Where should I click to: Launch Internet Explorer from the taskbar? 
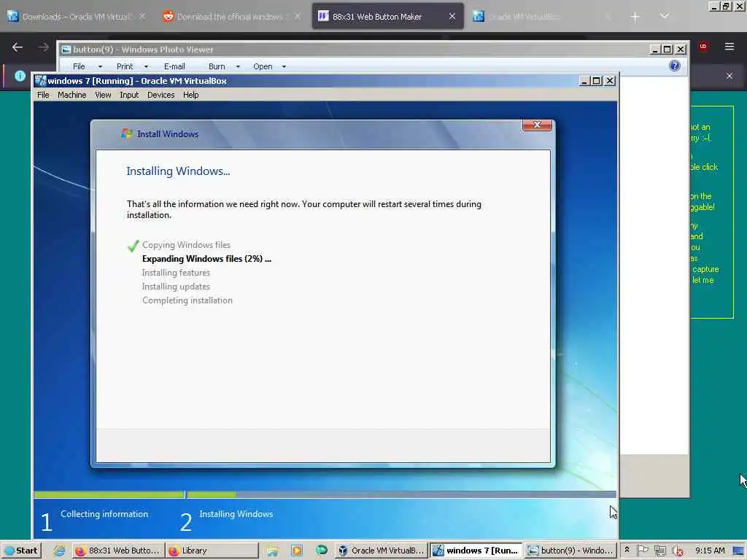59,551
